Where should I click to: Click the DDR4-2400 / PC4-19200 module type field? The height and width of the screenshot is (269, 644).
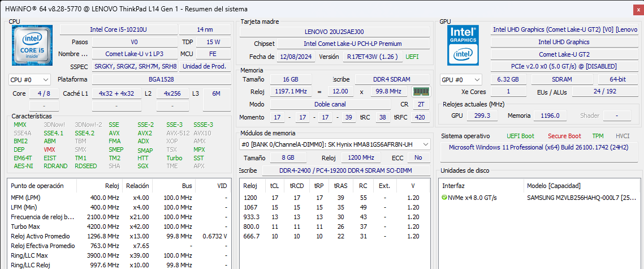[x=346, y=170]
